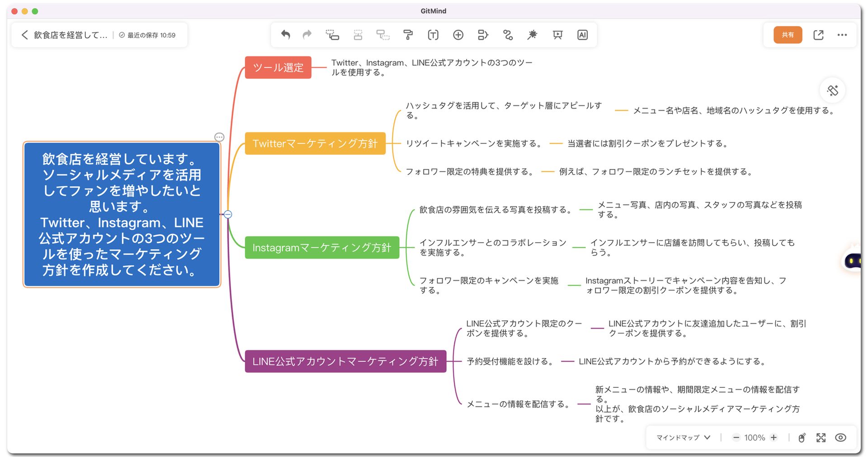The width and height of the screenshot is (868, 457).
Task: Toggle fullscreen with the expand arrows icon
Action: point(821,438)
